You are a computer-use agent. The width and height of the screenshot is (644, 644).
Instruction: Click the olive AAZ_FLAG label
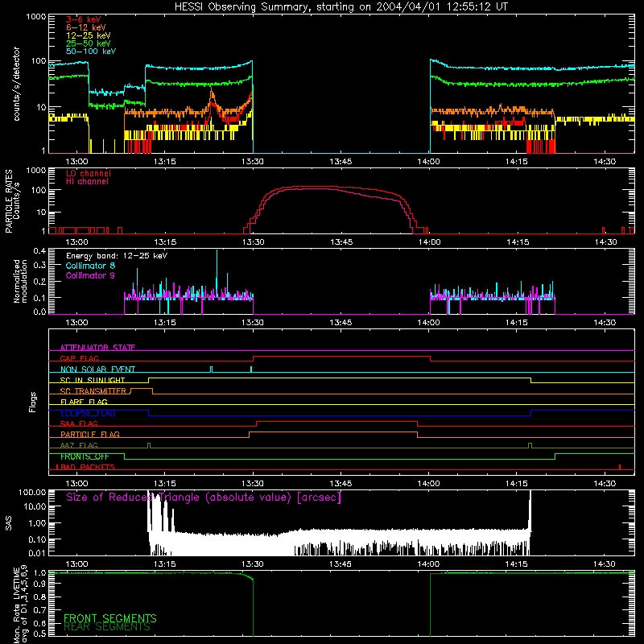pyautogui.click(x=79, y=445)
